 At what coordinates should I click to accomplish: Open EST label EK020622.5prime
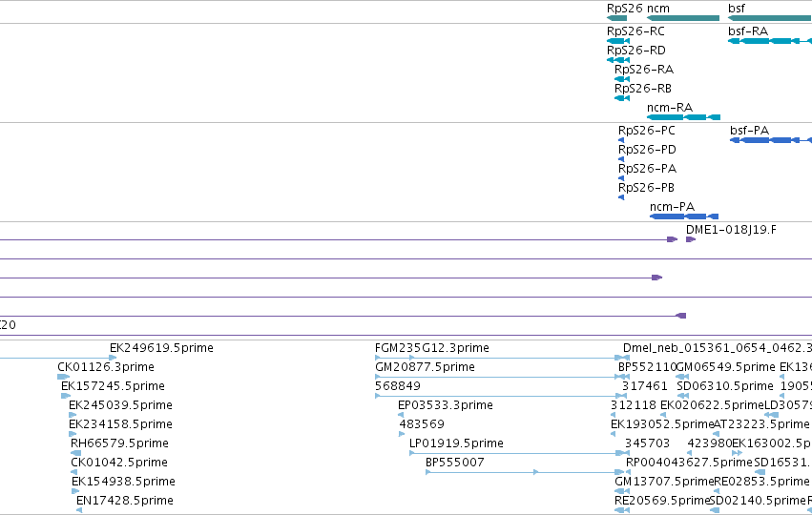(x=712, y=405)
